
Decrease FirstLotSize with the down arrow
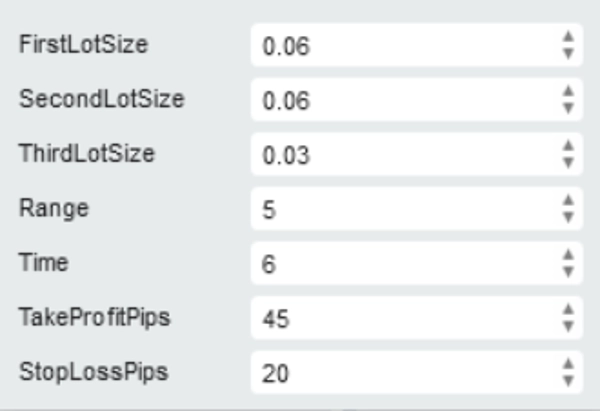pyautogui.click(x=568, y=54)
